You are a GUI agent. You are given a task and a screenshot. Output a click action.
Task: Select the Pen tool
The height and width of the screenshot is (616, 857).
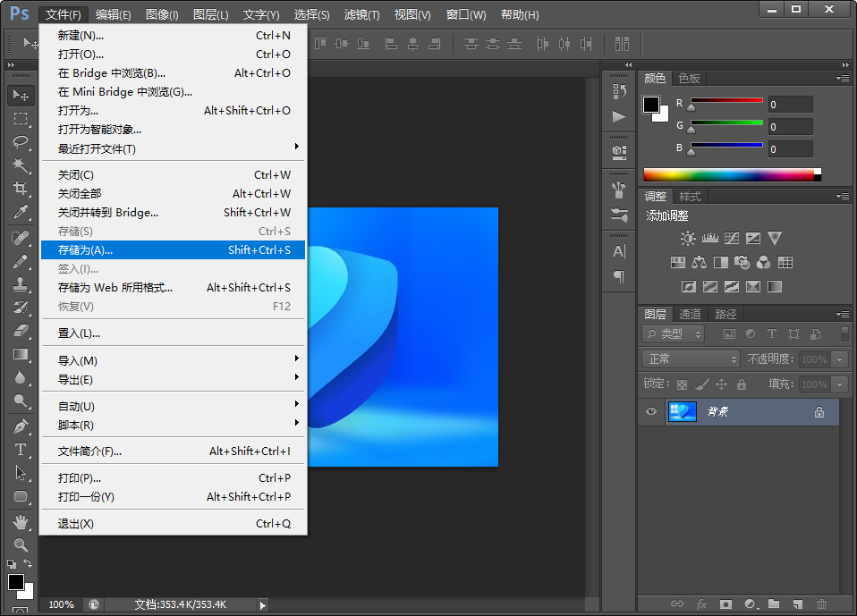click(x=21, y=426)
